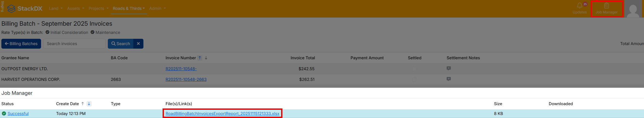Screen dimensions: 644x118
Task: Toggle Settled checkbox for OUTPOST ENERGY LTD.
Action: click(x=414, y=69)
